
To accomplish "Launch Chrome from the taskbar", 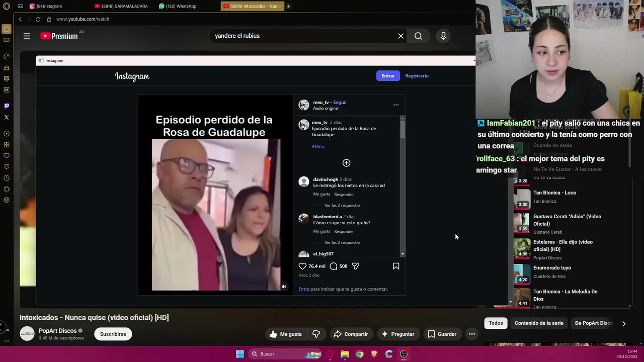I will tap(359, 354).
